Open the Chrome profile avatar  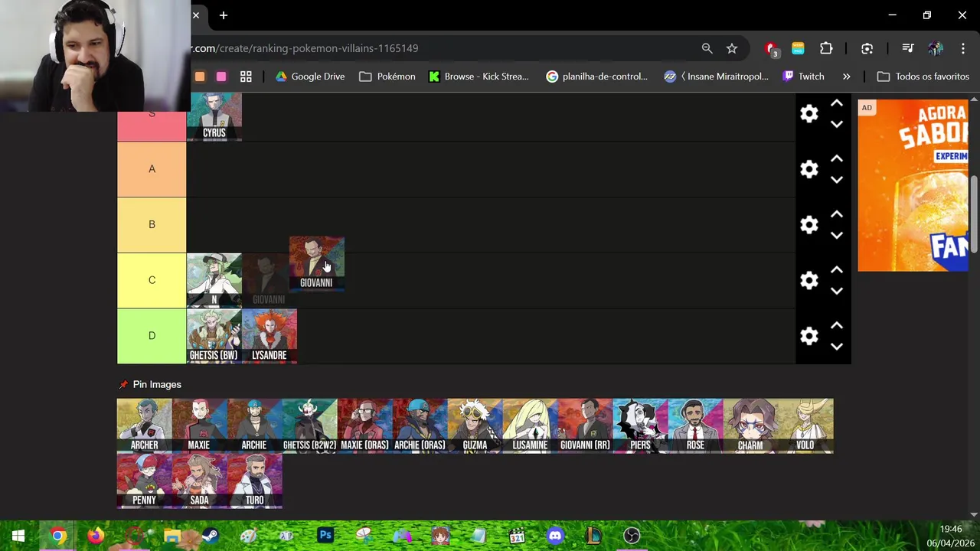[935, 48]
